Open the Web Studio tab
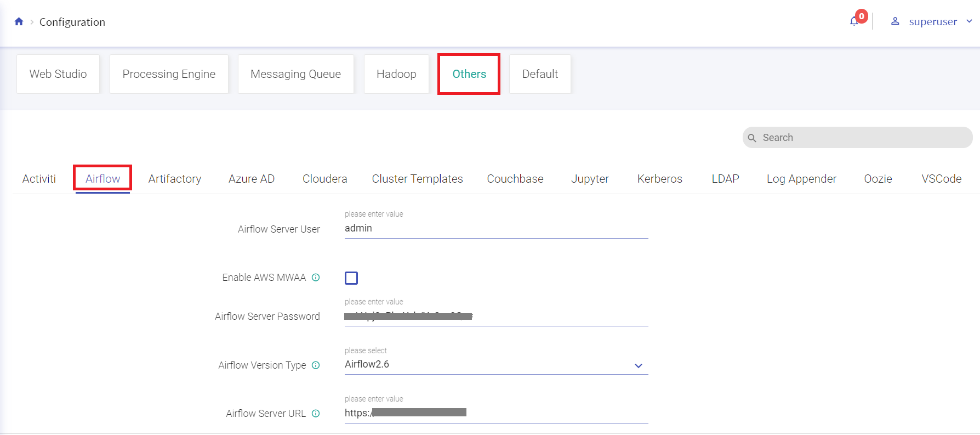980x435 pixels. point(58,74)
